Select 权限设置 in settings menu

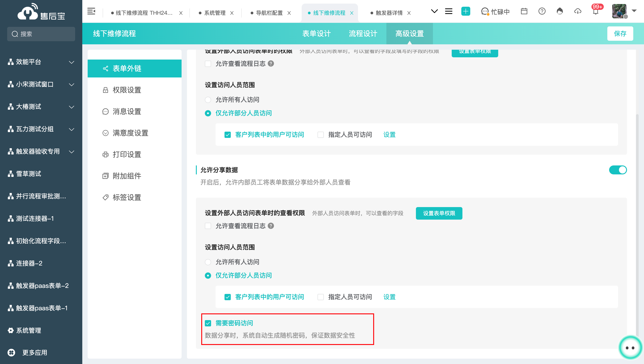coord(134,90)
